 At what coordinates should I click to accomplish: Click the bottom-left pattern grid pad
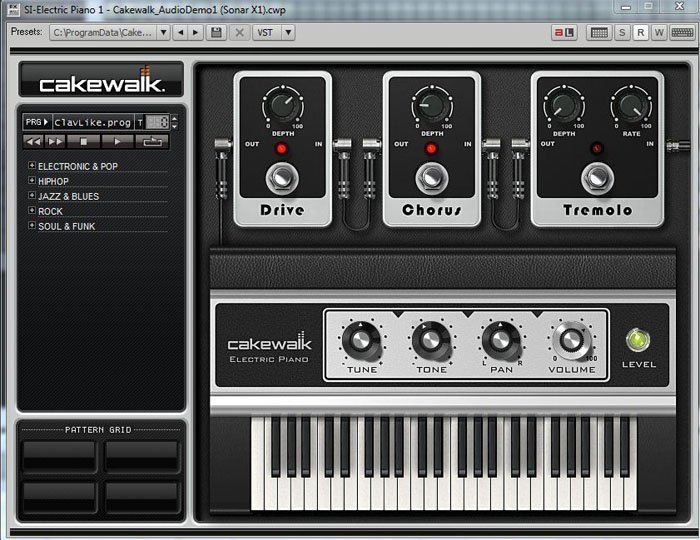(59, 496)
